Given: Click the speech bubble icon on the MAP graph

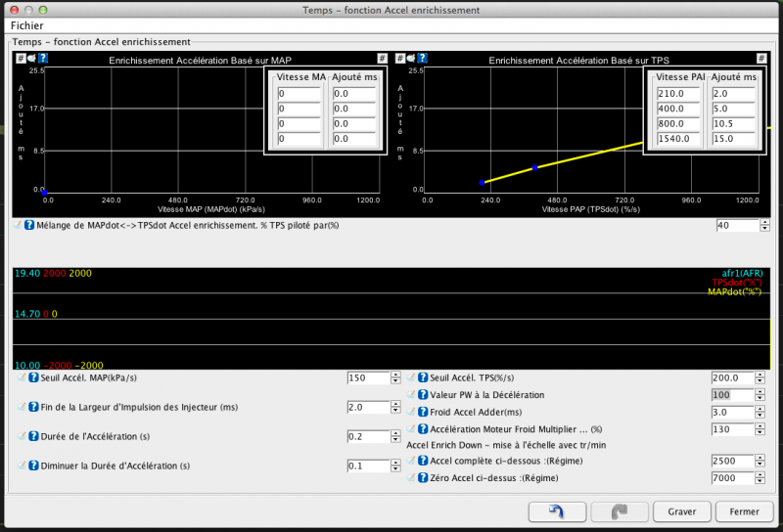Looking at the screenshot, I should [x=32, y=59].
